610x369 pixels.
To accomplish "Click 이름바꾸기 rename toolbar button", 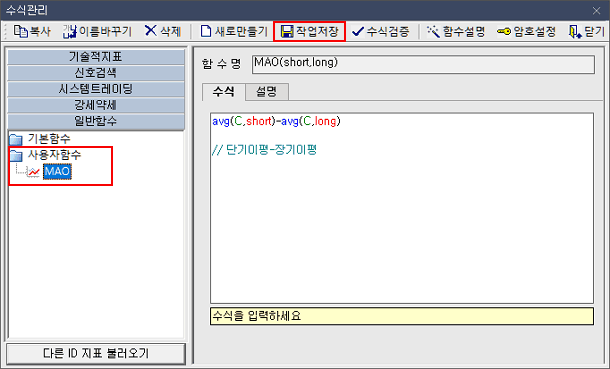I will coord(97,31).
